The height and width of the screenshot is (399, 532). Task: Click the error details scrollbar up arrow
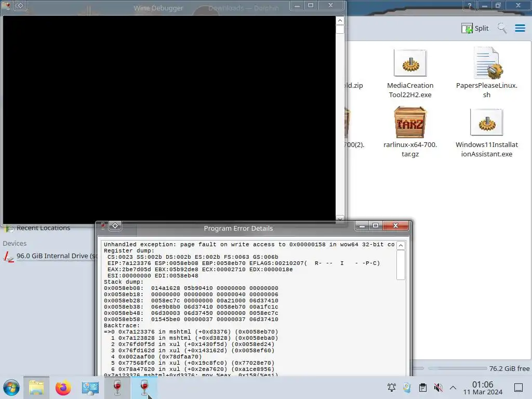pyautogui.click(x=401, y=245)
